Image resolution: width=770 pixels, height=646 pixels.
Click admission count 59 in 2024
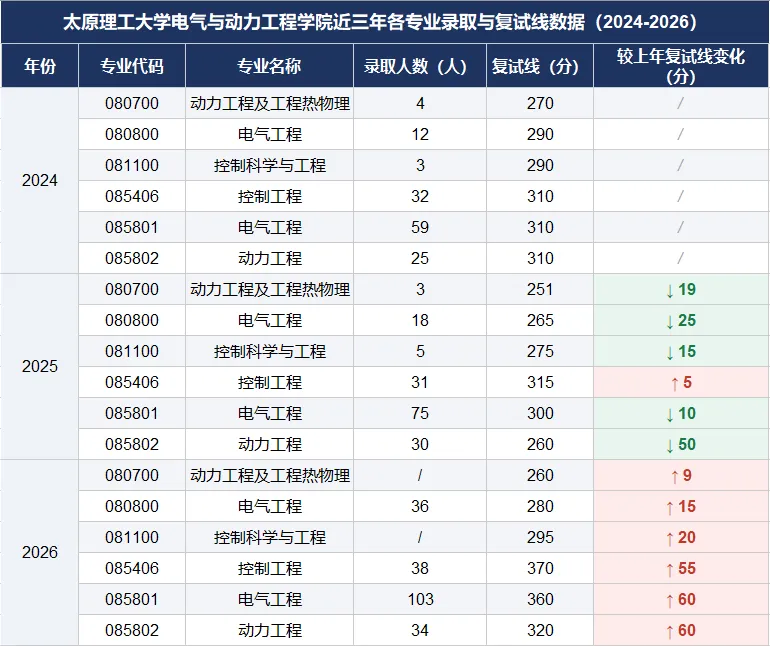(x=420, y=227)
